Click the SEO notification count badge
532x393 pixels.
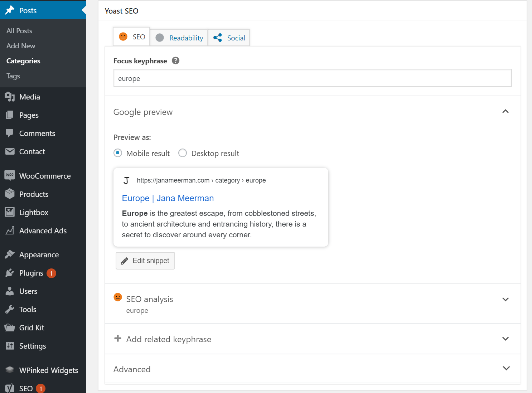point(41,388)
